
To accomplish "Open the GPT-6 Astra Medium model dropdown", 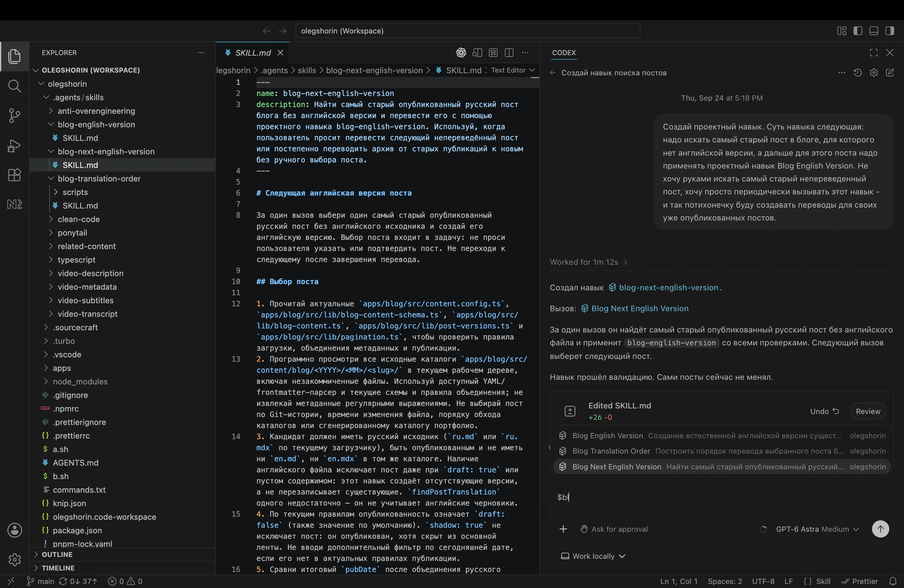I will point(817,529).
